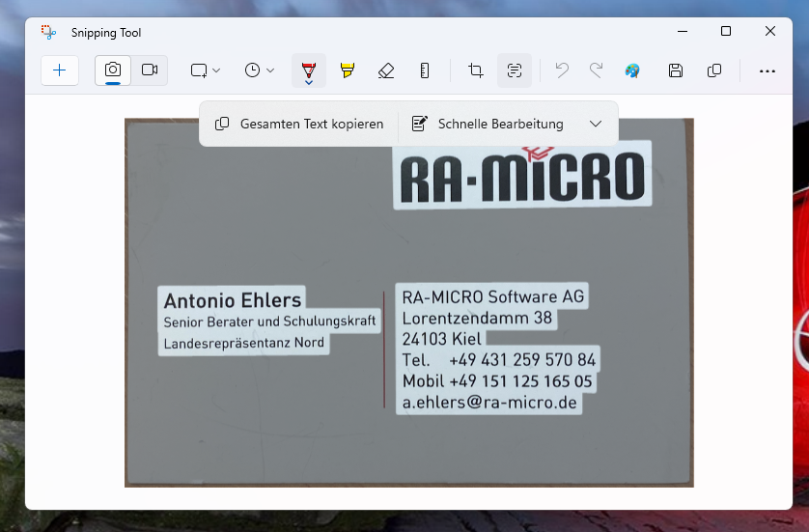Switch to video Record mode
Image resolution: width=809 pixels, height=532 pixels.
coord(150,70)
